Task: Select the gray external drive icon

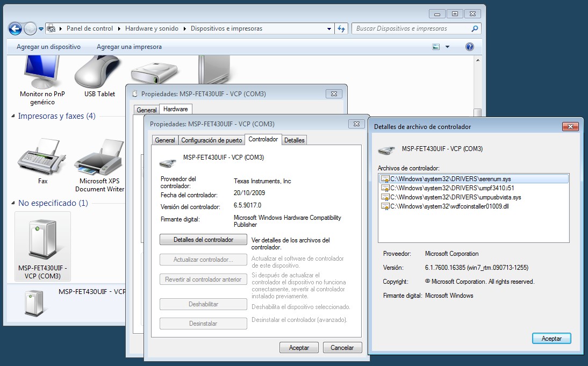Action: [x=214, y=70]
